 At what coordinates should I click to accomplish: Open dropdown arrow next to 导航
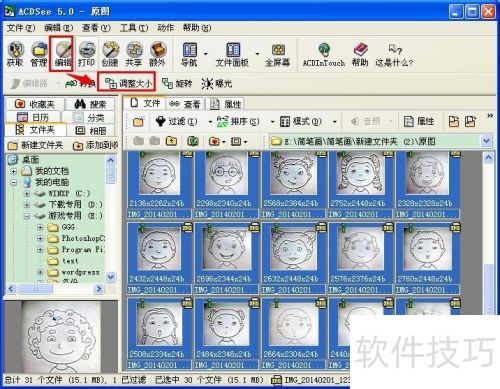206,54
